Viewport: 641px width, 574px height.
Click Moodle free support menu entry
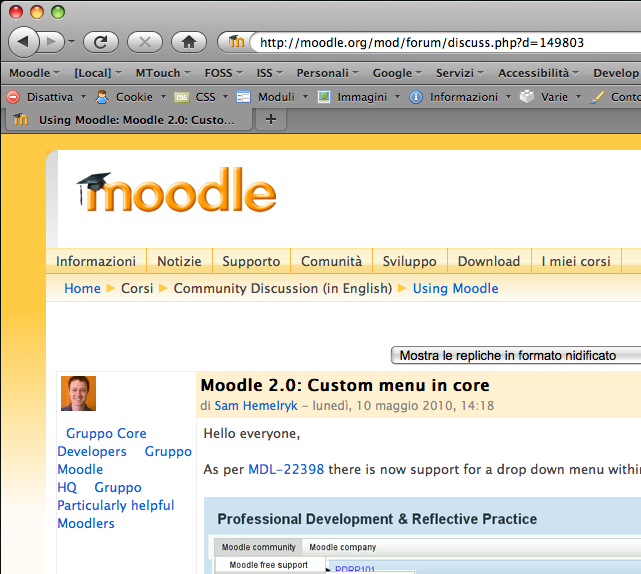(269, 565)
